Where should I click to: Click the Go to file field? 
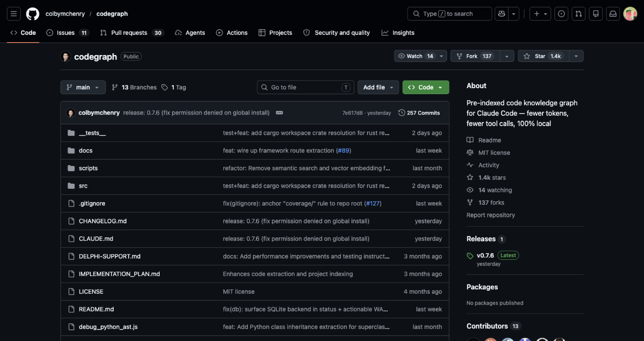click(x=306, y=87)
